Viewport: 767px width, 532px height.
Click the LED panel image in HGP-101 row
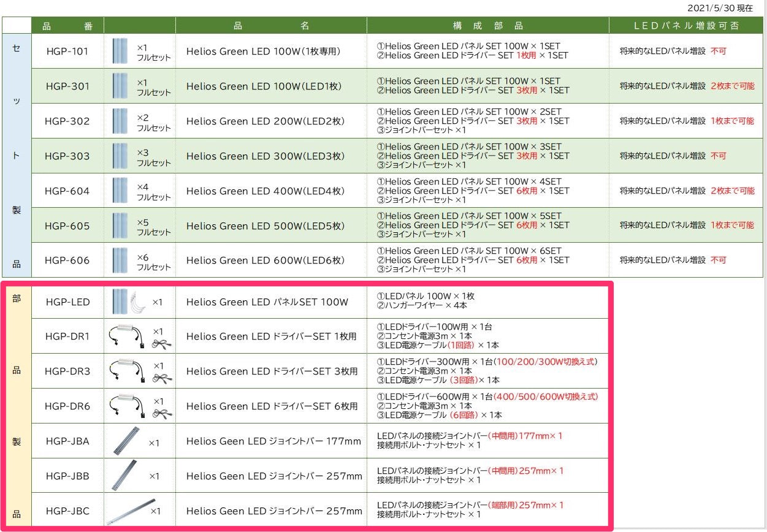click(x=120, y=51)
